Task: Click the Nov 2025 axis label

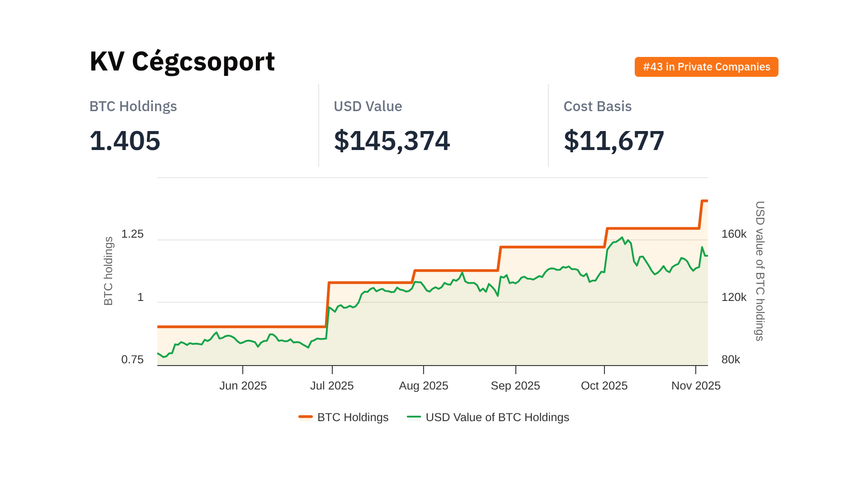Action: [x=696, y=385]
